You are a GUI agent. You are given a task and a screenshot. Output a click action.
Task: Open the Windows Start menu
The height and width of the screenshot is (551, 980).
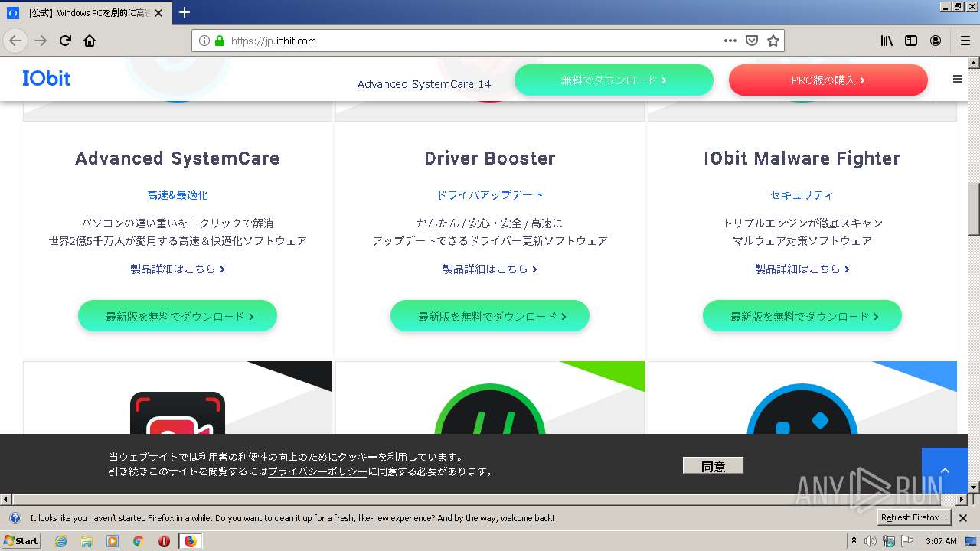21,541
